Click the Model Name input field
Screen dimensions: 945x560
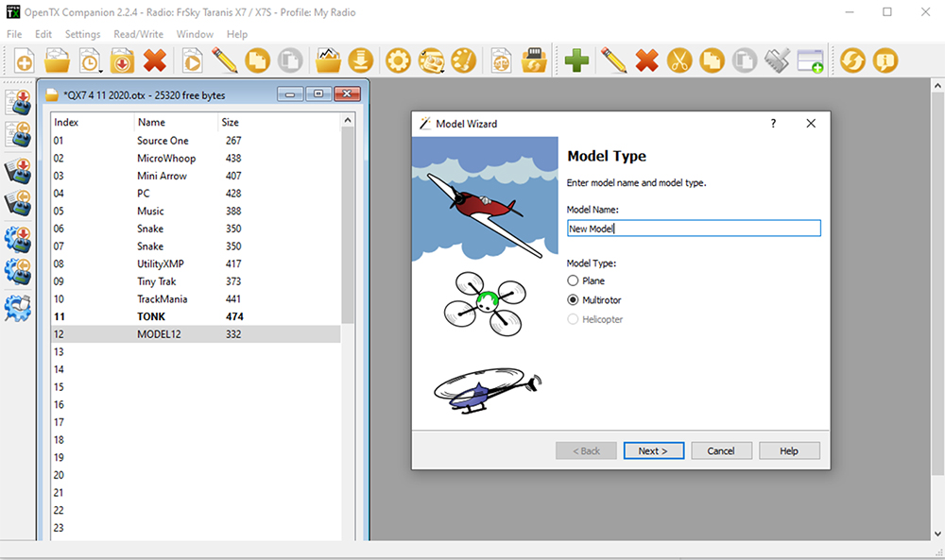coord(694,229)
